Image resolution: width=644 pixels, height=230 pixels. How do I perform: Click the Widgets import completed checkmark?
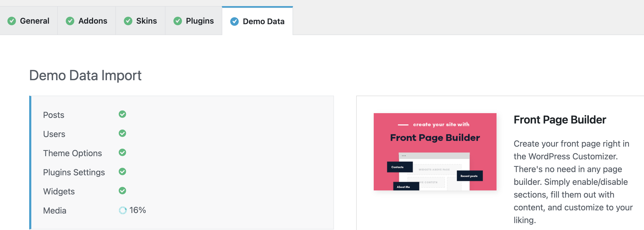[x=122, y=191]
